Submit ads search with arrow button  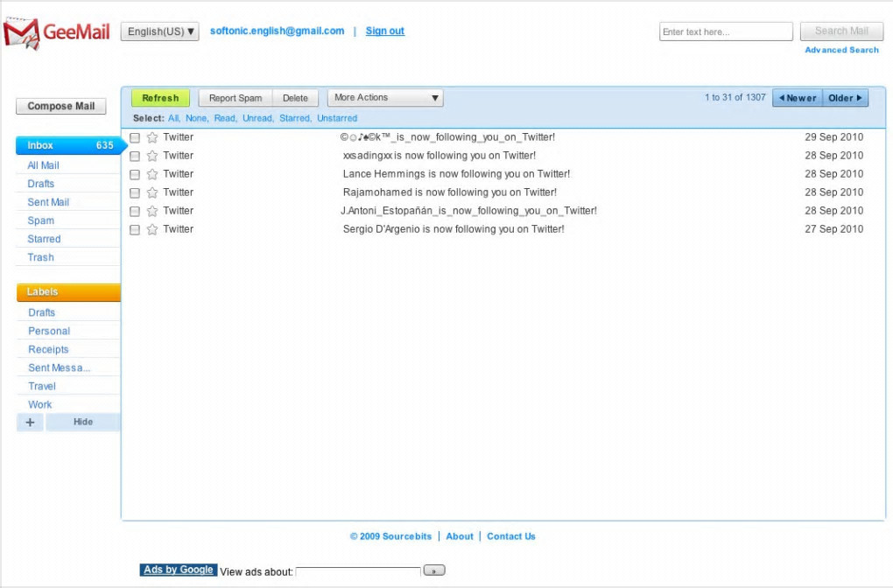point(434,570)
